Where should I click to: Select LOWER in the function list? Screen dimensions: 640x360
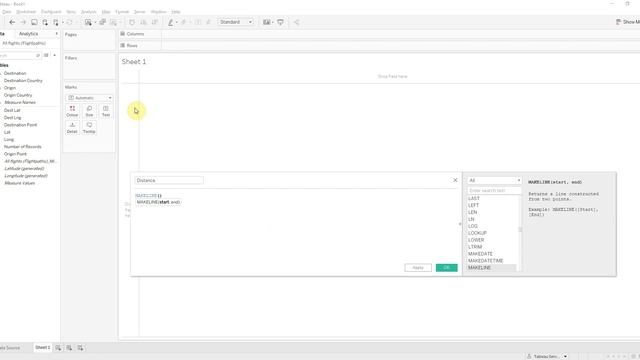pos(476,240)
